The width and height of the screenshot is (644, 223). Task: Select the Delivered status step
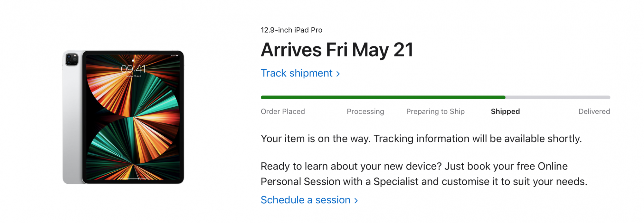[594, 111]
